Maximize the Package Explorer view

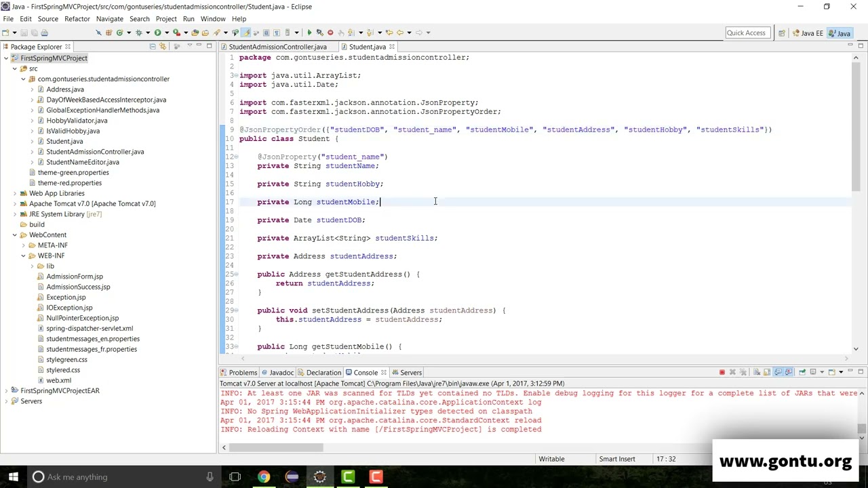(x=209, y=46)
